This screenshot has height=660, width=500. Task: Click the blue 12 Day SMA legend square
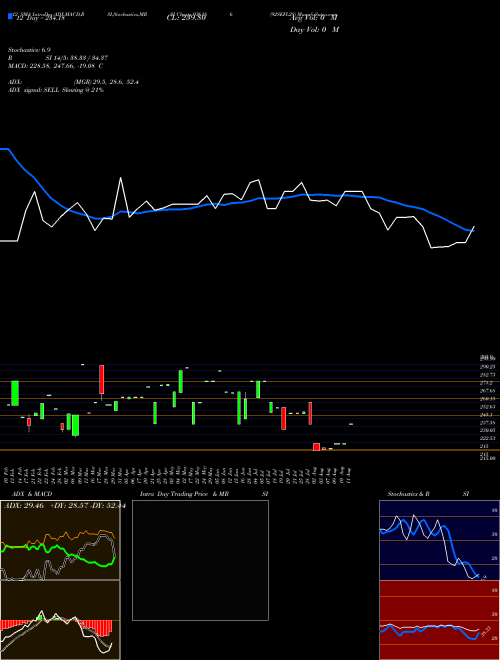pyautogui.click(x=10, y=17)
